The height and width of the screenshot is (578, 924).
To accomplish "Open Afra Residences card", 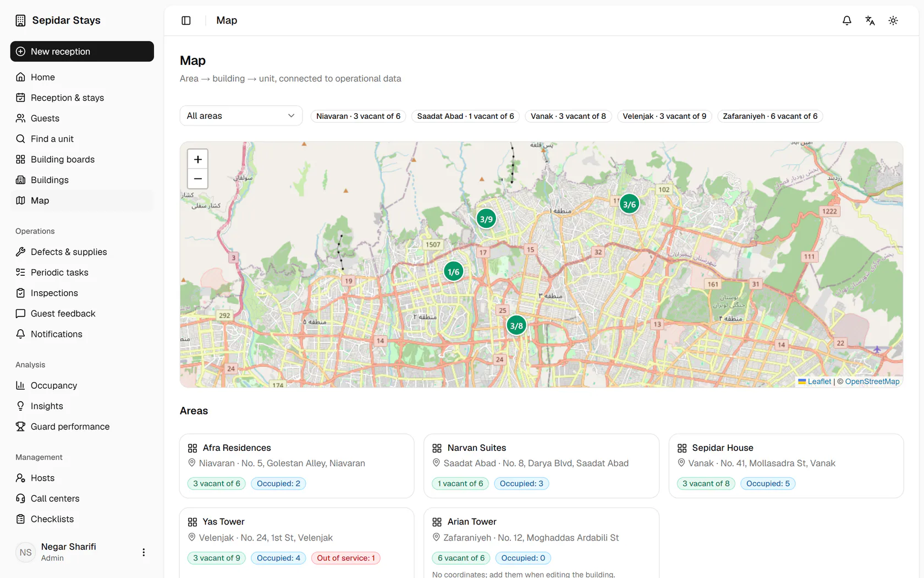I will [296, 466].
